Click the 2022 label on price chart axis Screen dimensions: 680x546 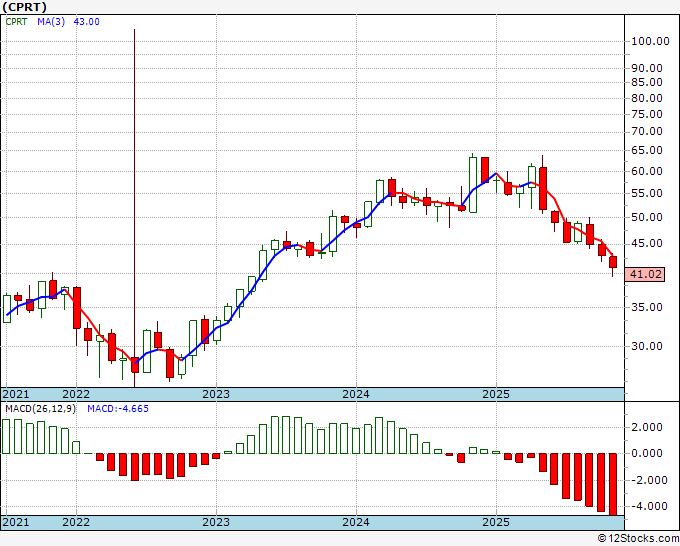[x=76, y=394]
